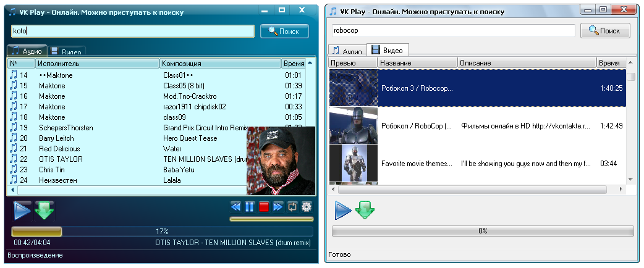
Task: Select OTIS TAYLOR TEN MILLION SLAVES row
Action: pyautogui.click(x=127, y=159)
